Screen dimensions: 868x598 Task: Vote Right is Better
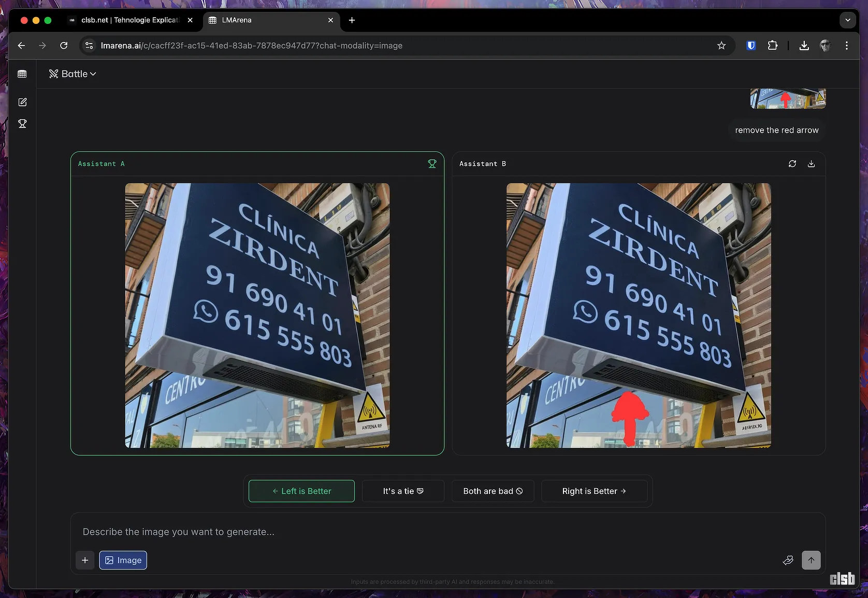[x=594, y=491]
